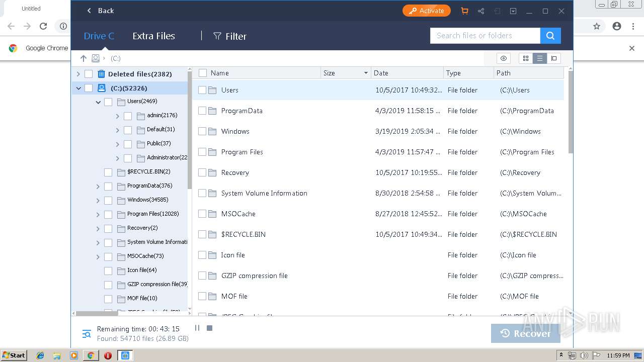Image resolution: width=644 pixels, height=362 pixels.
Task: Select Recovery(2) in folder tree
Action: [142, 228]
